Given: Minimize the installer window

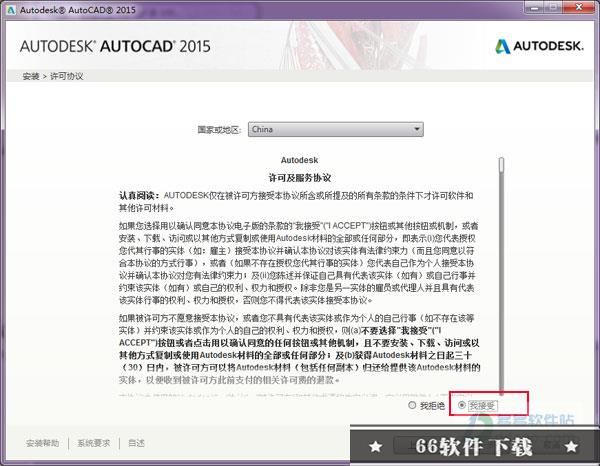Looking at the screenshot, I should coord(535,7).
